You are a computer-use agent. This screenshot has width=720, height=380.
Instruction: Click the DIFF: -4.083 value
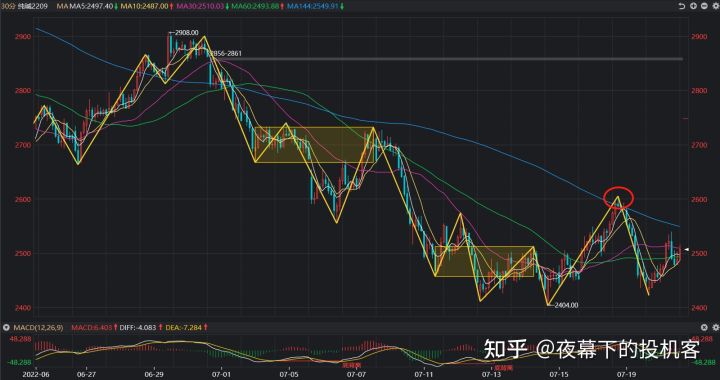pyautogui.click(x=137, y=328)
